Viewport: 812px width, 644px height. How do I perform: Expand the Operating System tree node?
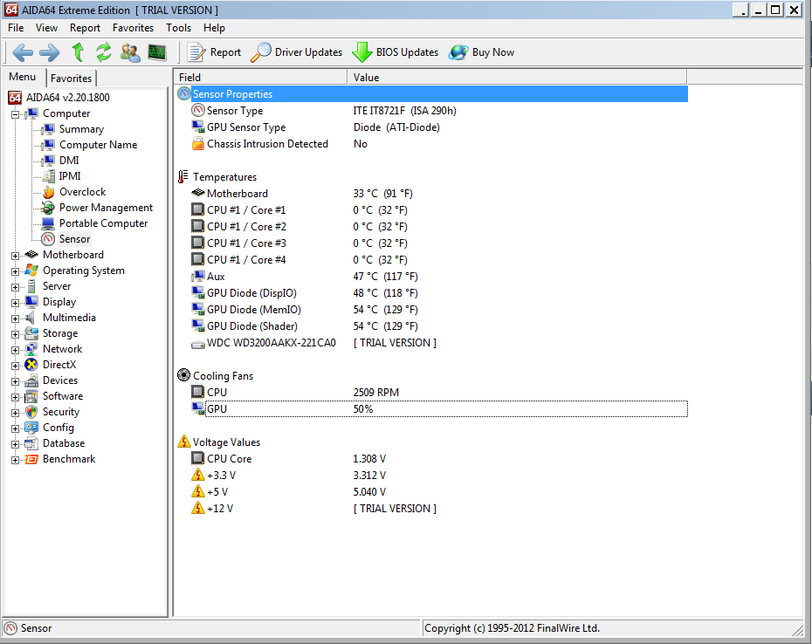(x=16, y=271)
